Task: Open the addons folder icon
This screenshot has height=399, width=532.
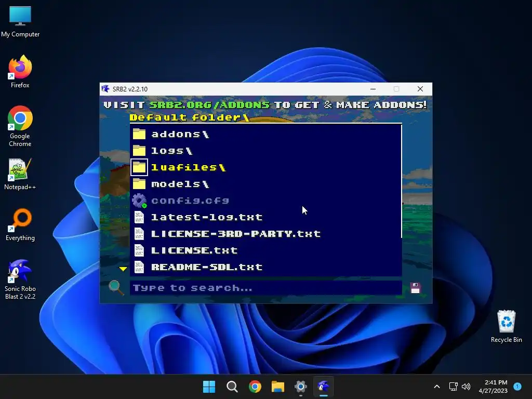Action: point(139,134)
